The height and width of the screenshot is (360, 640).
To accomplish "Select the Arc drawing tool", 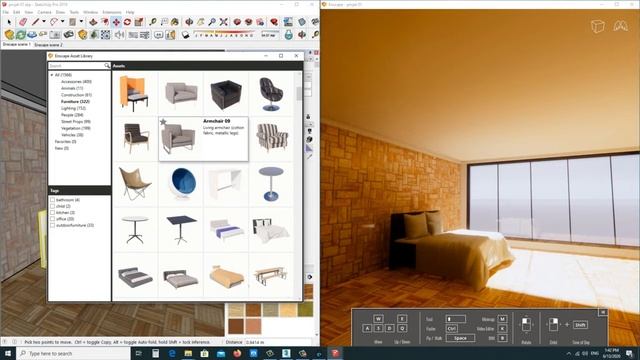I will coord(54,22).
